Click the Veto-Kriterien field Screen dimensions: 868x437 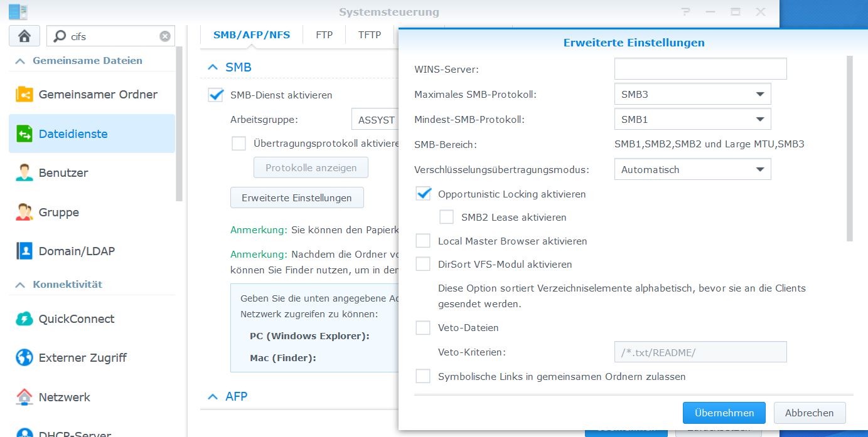pos(700,352)
